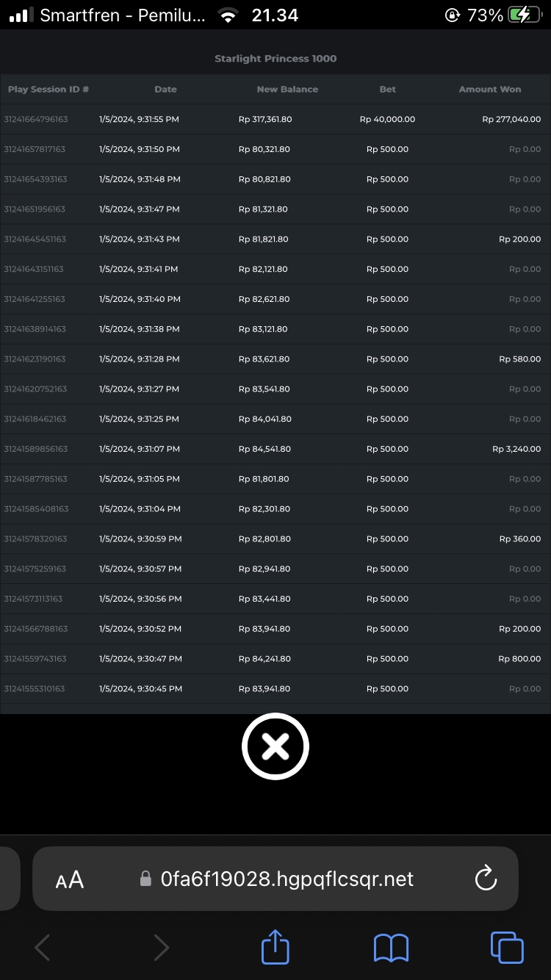The height and width of the screenshot is (980, 551).
Task: Tap the Safari reload page icon
Action: (486, 879)
